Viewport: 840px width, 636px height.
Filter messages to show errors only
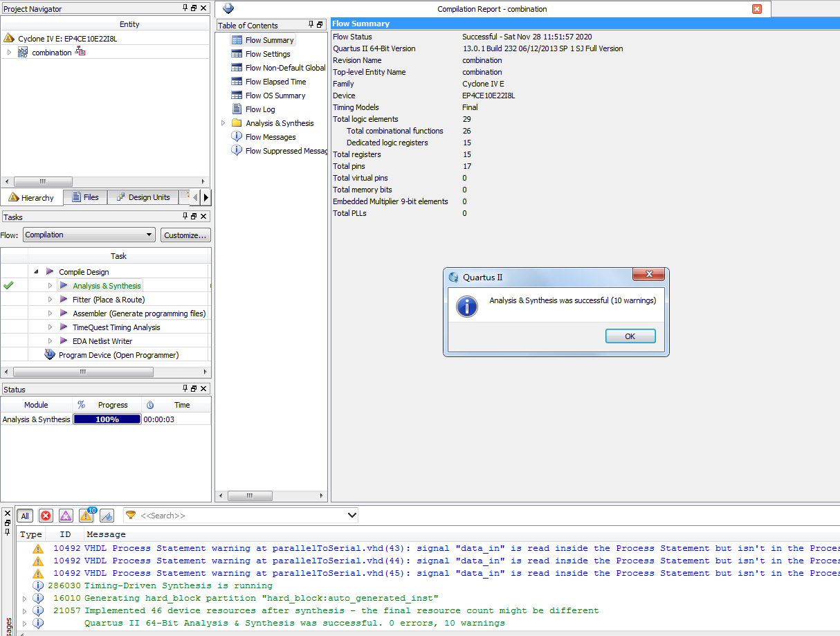pyautogui.click(x=46, y=516)
